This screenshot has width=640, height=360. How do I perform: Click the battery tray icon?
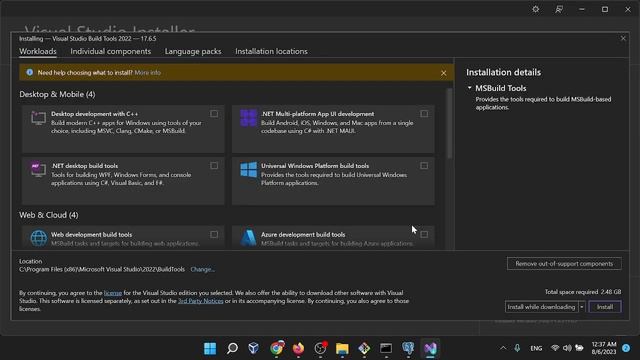pos(579,348)
